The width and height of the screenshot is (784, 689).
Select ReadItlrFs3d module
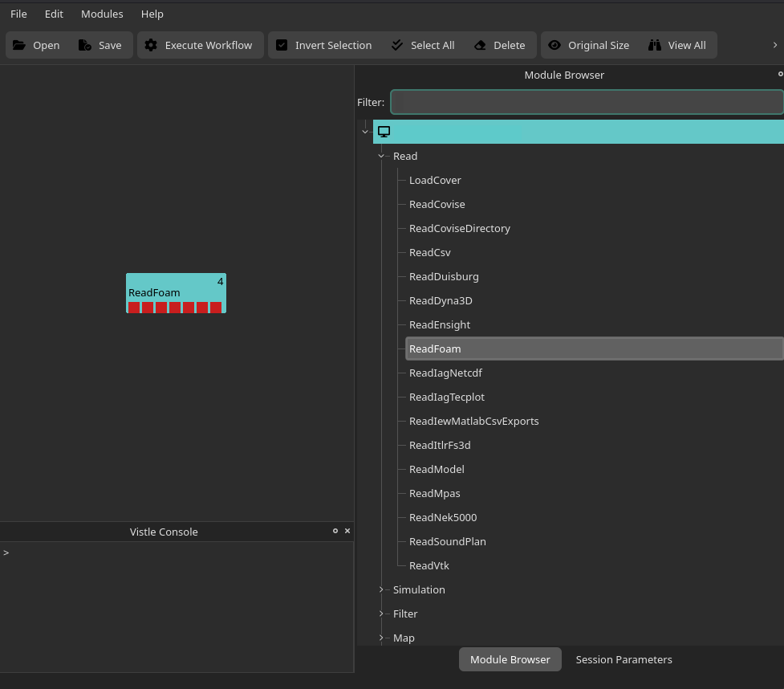click(x=440, y=445)
